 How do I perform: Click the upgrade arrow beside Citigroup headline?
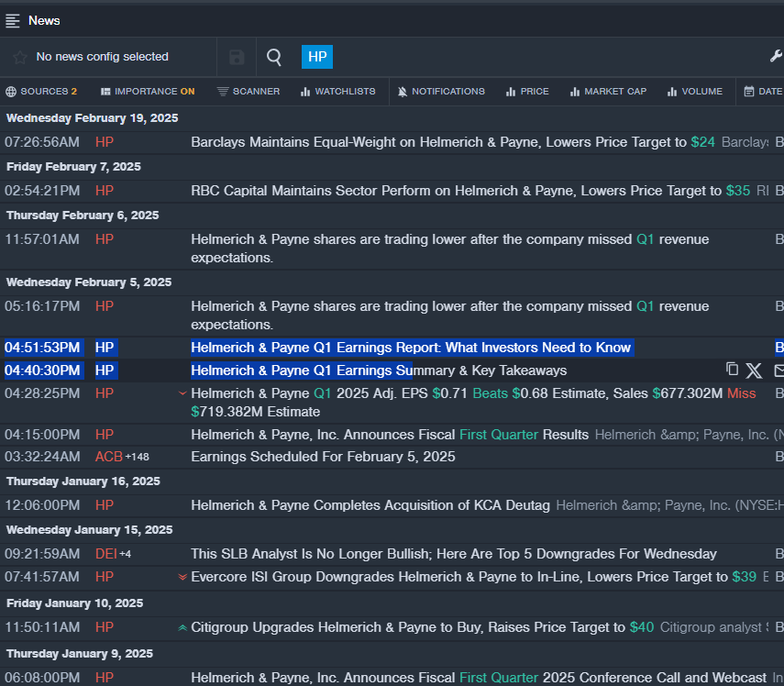pyautogui.click(x=182, y=627)
